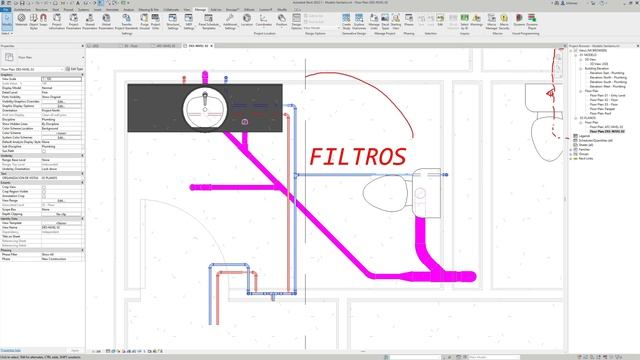Open the Select dropdown under Modify
Screen dimensions: 640x360
(x=7, y=33)
